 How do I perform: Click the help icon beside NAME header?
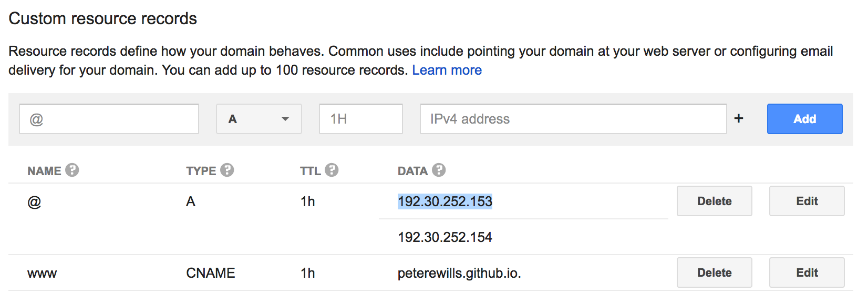(73, 170)
